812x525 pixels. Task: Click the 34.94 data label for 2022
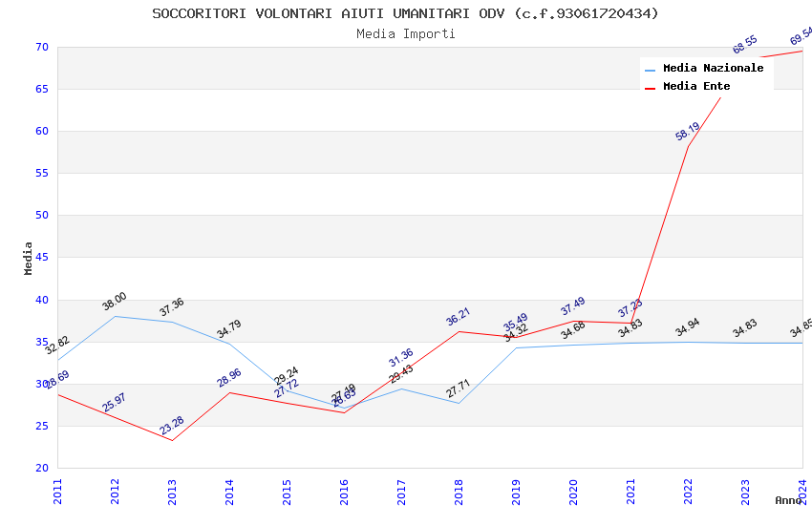coord(687,327)
